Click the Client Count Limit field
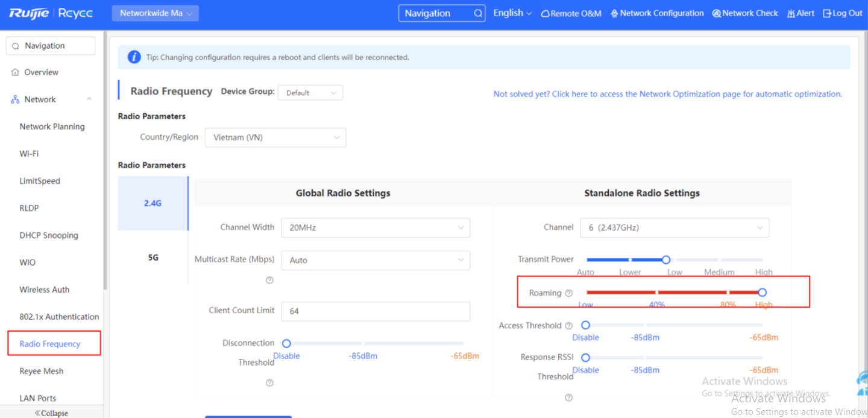 pyautogui.click(x=375, y=311)
